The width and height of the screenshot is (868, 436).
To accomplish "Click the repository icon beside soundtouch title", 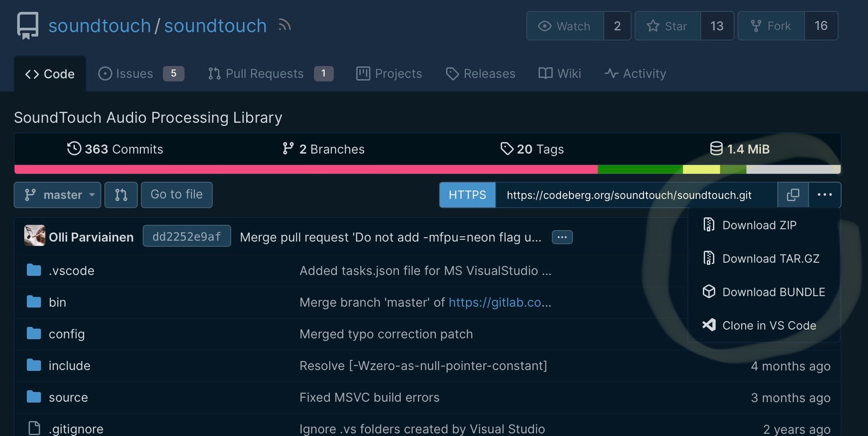I will pos(28,26).
